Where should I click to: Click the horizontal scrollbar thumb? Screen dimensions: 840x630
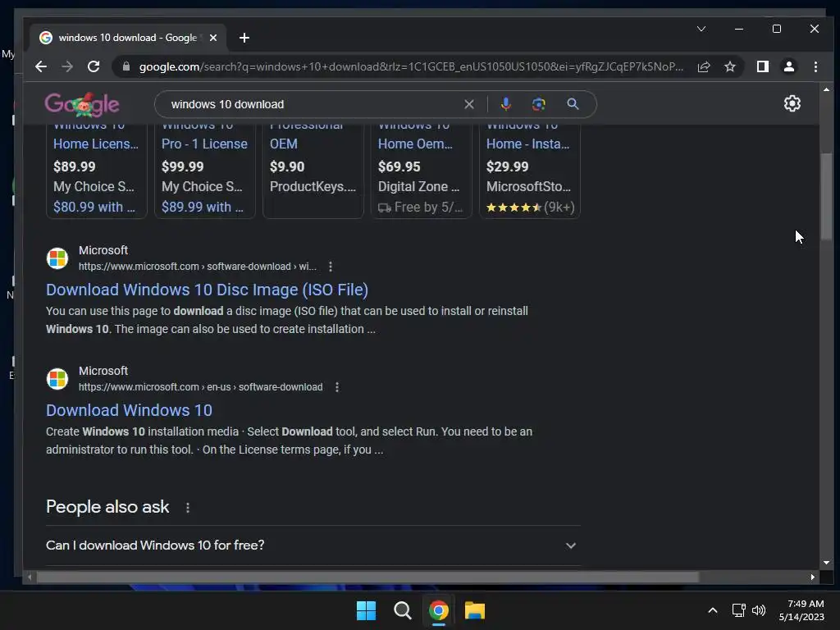click(x=367, y=577)
